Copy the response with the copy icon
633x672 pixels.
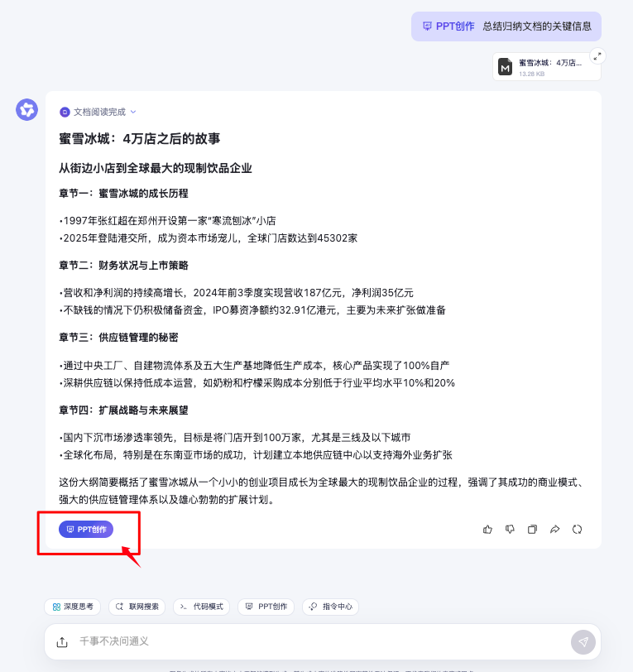[532, 530]
